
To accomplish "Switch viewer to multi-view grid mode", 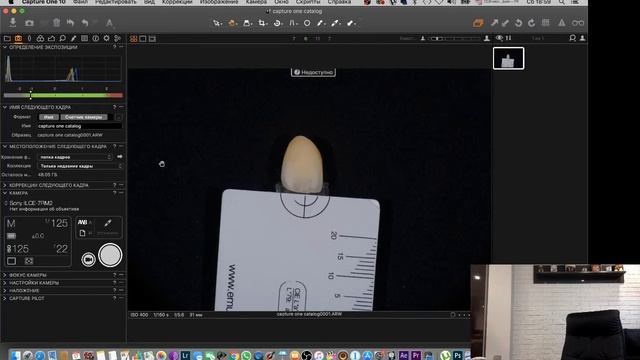I will coord(133,39).
